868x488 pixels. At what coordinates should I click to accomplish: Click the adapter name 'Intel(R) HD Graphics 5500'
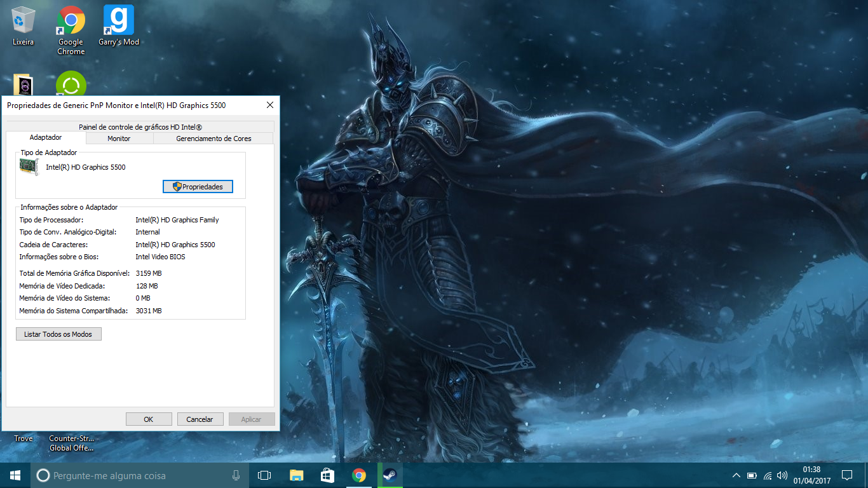(x=86, y=167)
